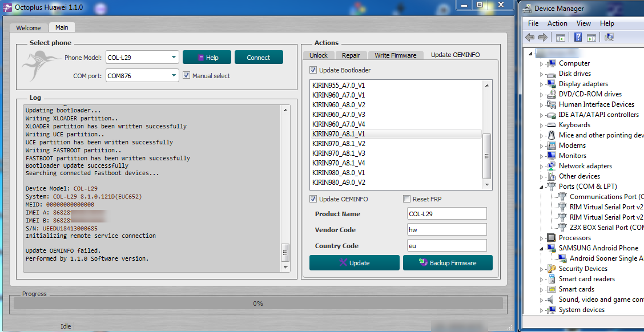Click Forward arrow in Device Manager toolbar

pyautogui.click(x=543, y=37)
